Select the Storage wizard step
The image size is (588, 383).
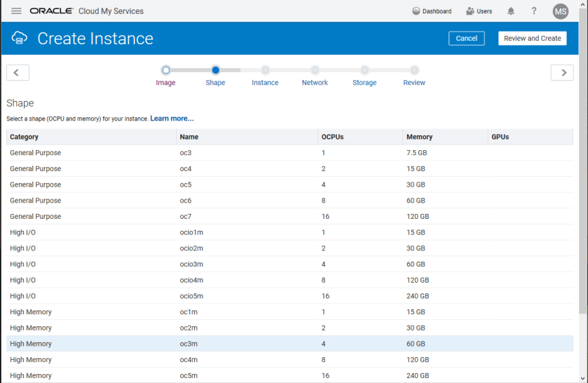(364, 70)
